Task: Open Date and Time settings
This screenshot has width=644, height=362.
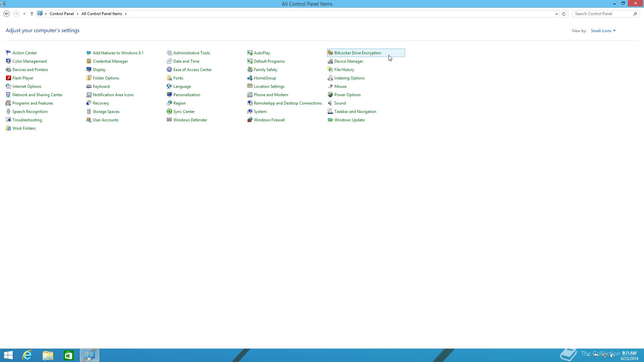Action: point(186,61)
